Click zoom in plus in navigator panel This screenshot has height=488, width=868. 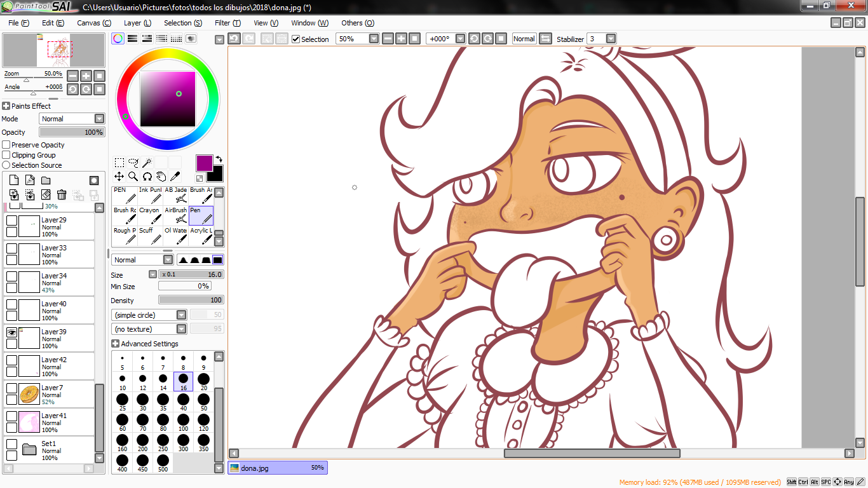click(86, 76)
